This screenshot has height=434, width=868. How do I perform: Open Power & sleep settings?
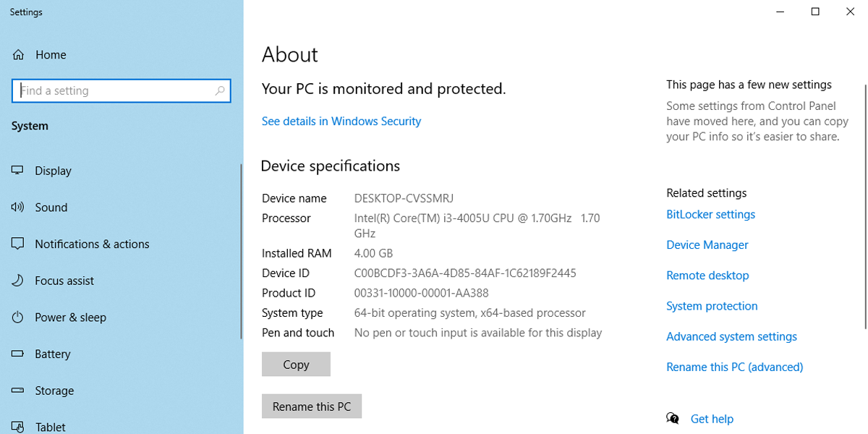pyautogui.click(x=69, y=317)
